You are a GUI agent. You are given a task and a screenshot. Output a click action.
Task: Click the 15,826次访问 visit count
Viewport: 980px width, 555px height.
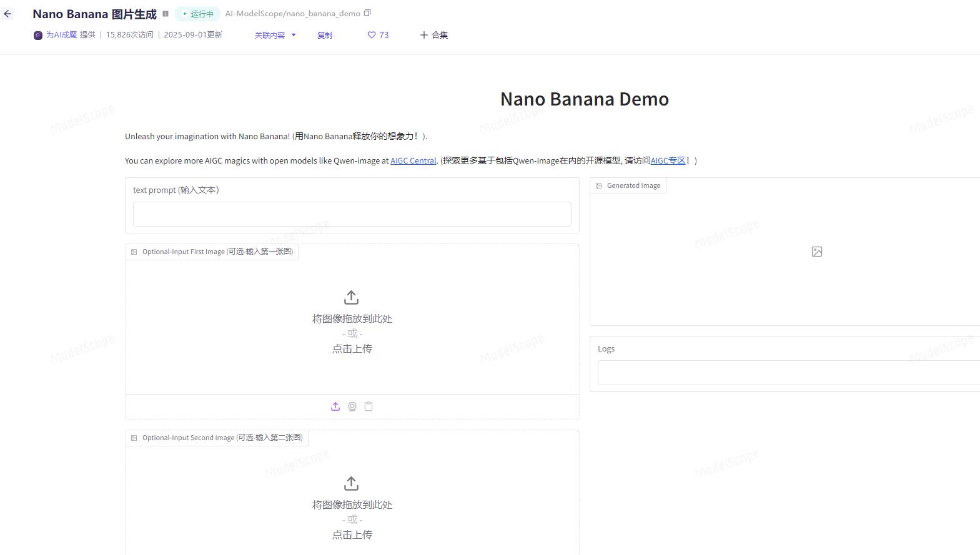pos(129,35)
